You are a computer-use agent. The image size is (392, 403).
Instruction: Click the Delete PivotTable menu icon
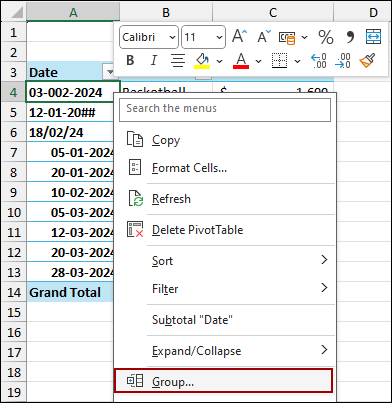coord(135,229)
